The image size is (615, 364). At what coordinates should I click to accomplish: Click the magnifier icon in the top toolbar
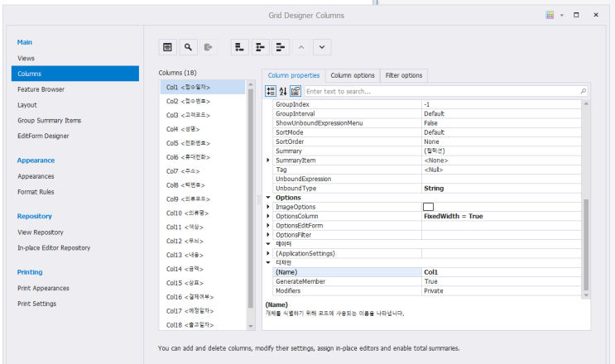point(188,48)
